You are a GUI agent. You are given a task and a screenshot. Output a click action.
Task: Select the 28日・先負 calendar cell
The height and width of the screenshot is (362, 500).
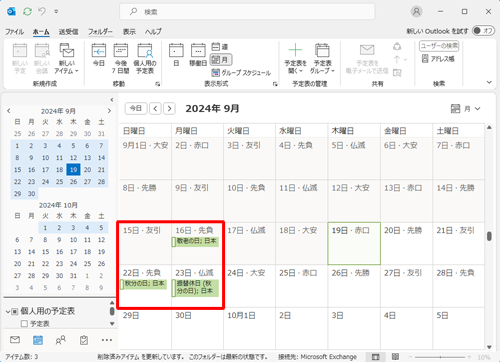(458, 286)
